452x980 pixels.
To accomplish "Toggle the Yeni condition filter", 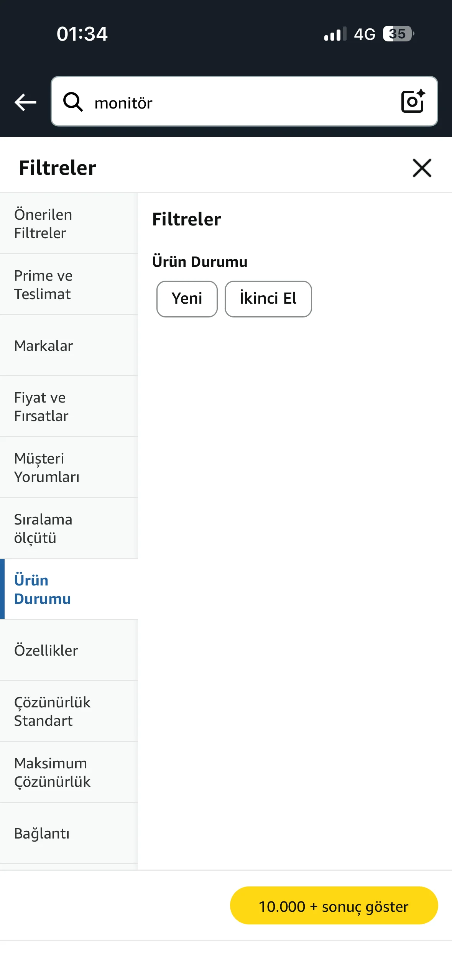I will coord(187,299).
